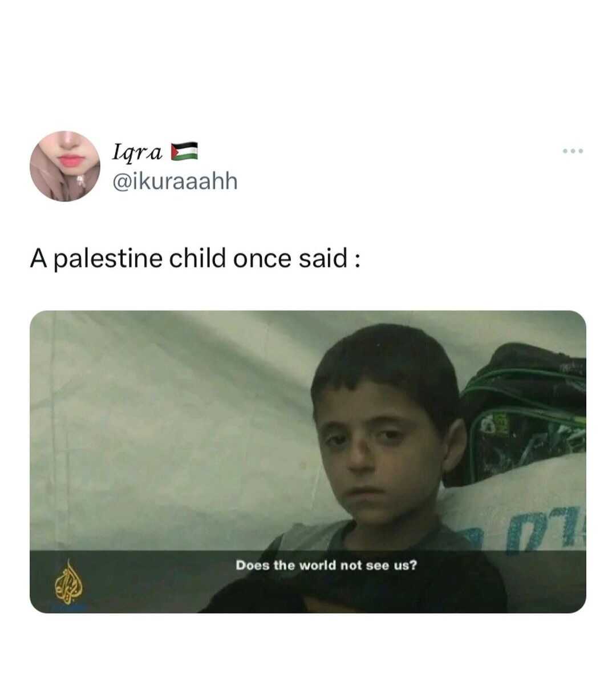Click the dark subtitle bar across the image
The image size is (616, 694).
308,582
